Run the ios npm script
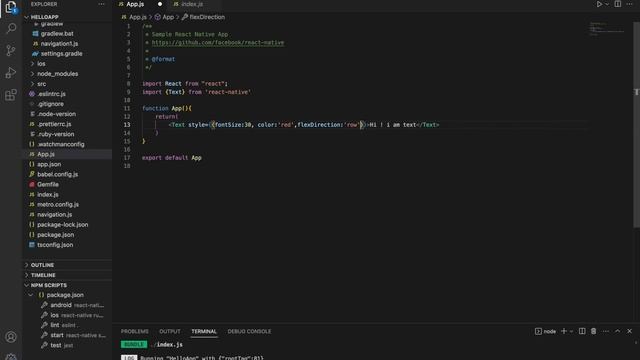 point(54,316)
